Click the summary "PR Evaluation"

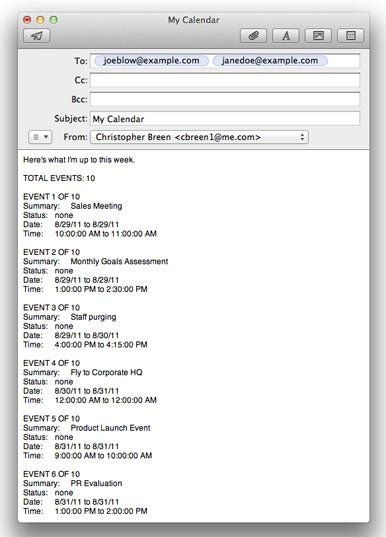click(x=96, y=483)
